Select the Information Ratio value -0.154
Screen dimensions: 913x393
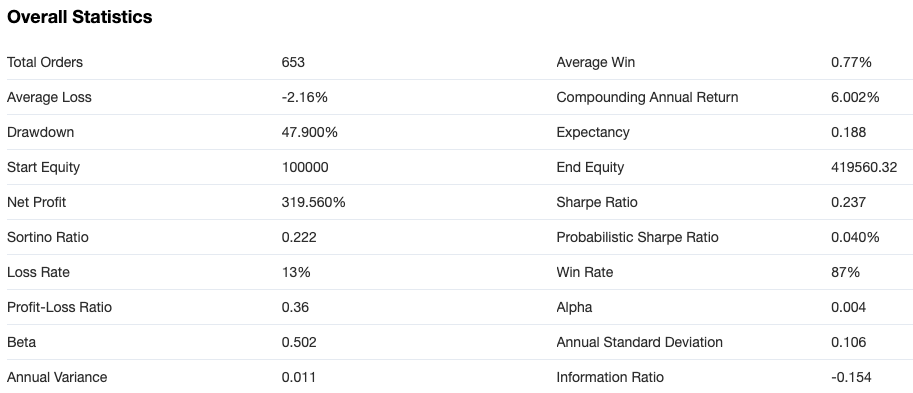click(851, 377)
